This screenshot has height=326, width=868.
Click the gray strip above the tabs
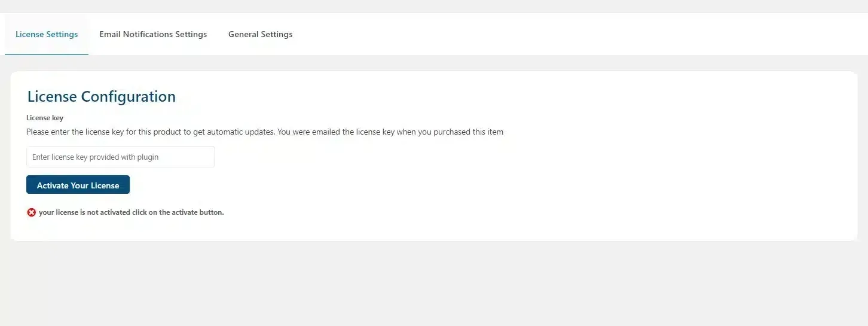tap(434, 6)
